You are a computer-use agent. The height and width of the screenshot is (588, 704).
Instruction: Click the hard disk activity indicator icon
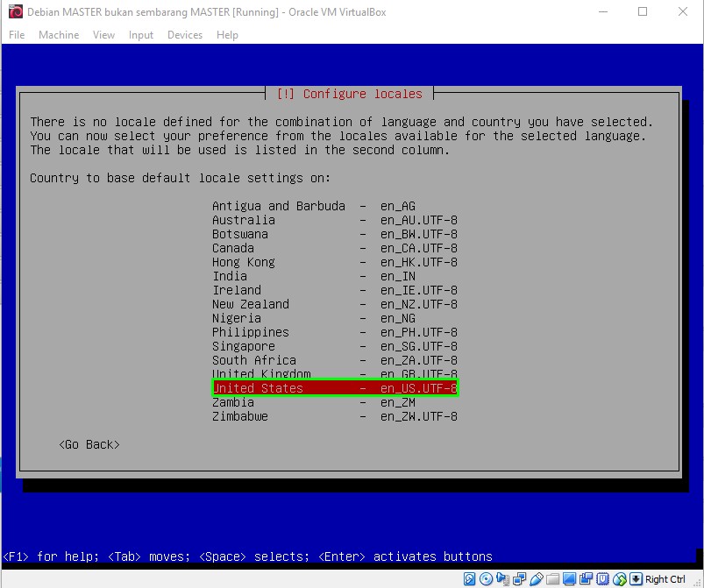(x=470, y=579)
